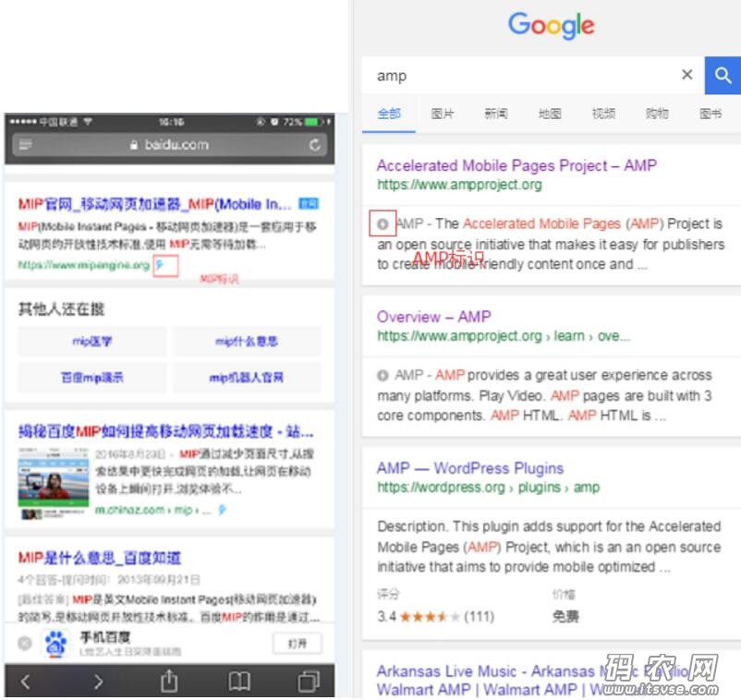Click the thumbnail image in the chinaz result
This screenshot has height=700, width=741.
[54, 482]
